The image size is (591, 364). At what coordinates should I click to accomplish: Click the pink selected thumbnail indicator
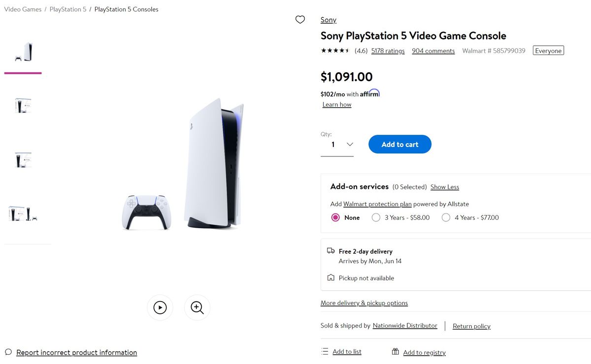click(x=23, y=73)
